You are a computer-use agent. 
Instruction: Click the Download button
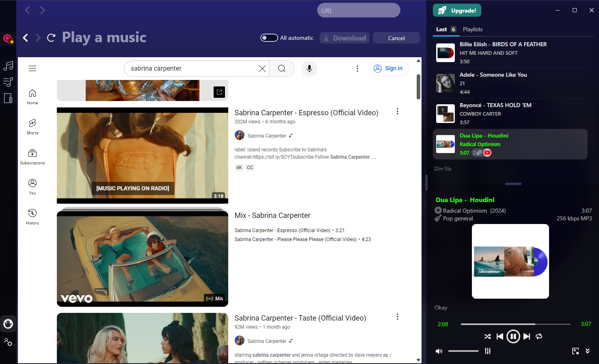tap(344, 38)
